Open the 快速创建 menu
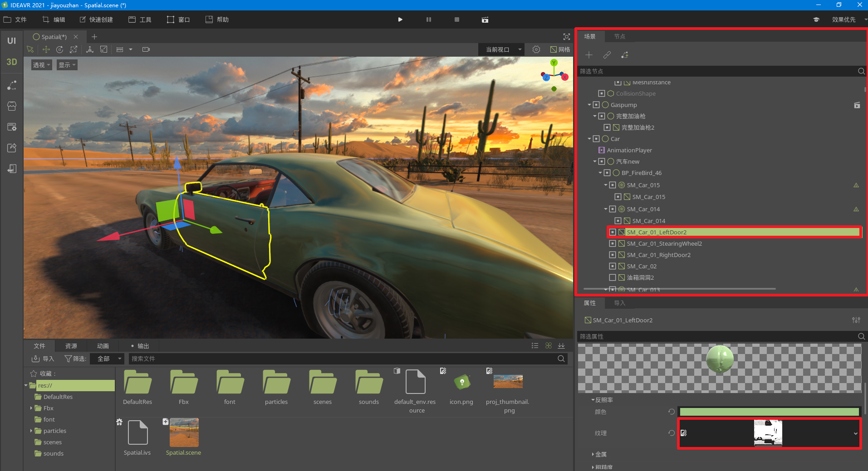The image size is (868, 471). coord(96,20)
